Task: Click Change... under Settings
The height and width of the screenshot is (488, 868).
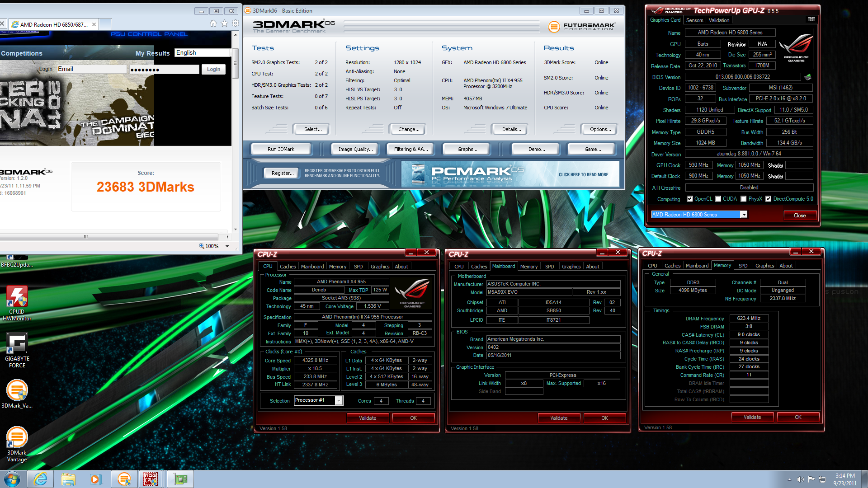Action: coord(408,129)
